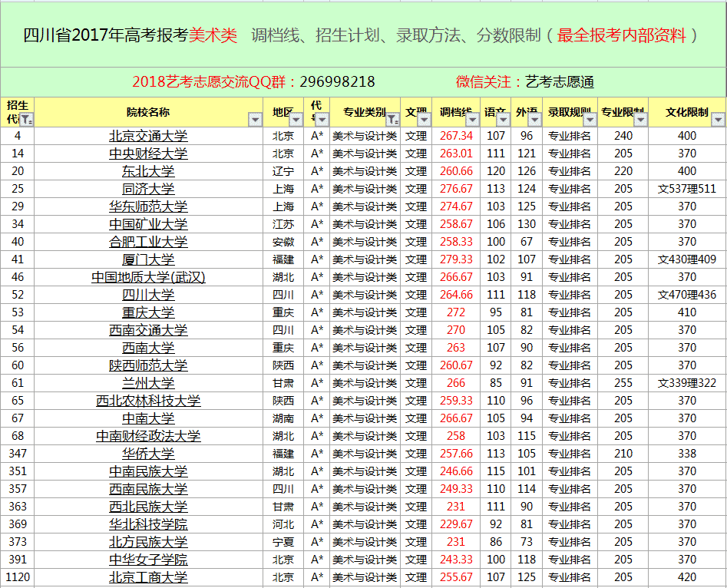Open the 中央财经大学 link

[x=148, y=154]
